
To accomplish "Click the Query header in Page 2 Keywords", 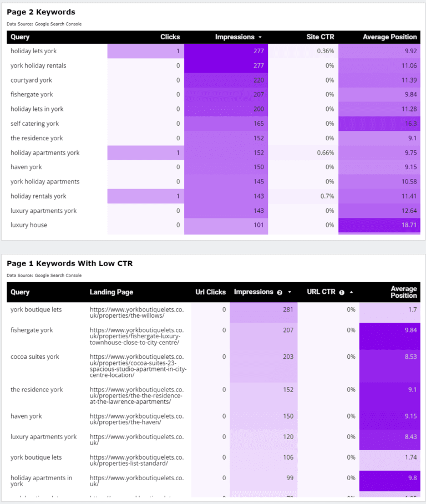I will pyautogui.click(x=20, y=37).
